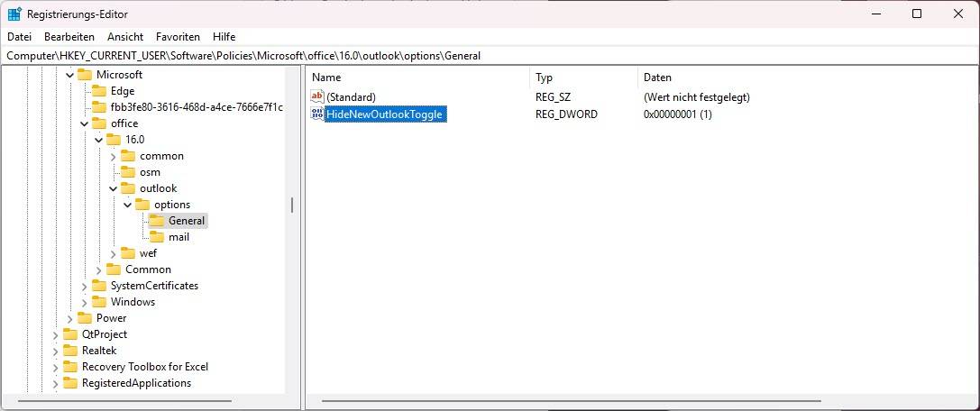Viewport: 980px width, 411px height.
Task: Click the REG_SZ string icon beside (Standard)
Action: (x=316, y=96)
